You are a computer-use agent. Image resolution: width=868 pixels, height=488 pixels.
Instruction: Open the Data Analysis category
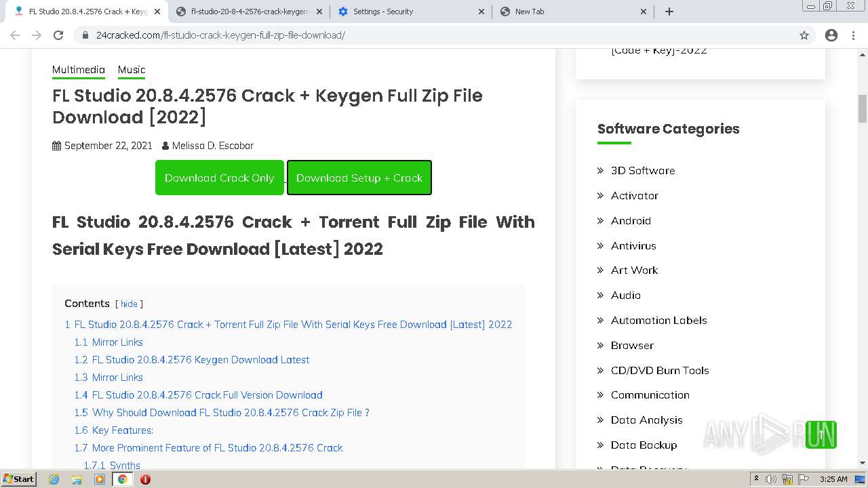[x=647, y=420]
